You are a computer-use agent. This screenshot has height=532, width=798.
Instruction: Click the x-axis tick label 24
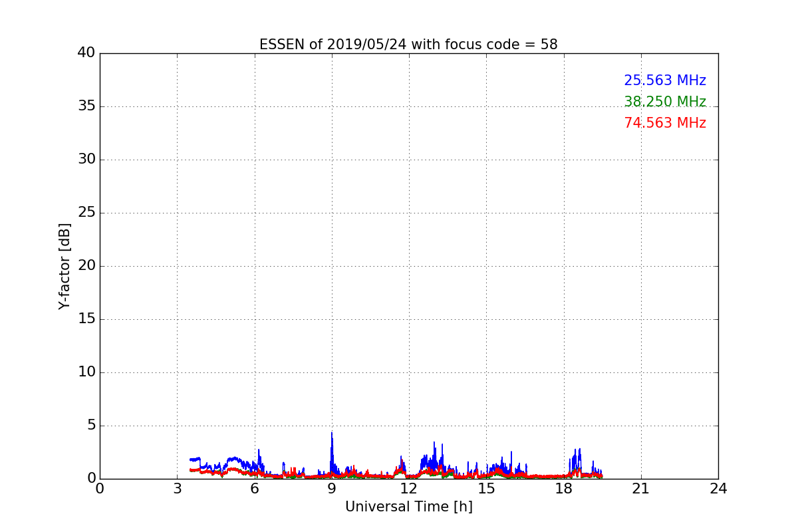tap(718, 489)
